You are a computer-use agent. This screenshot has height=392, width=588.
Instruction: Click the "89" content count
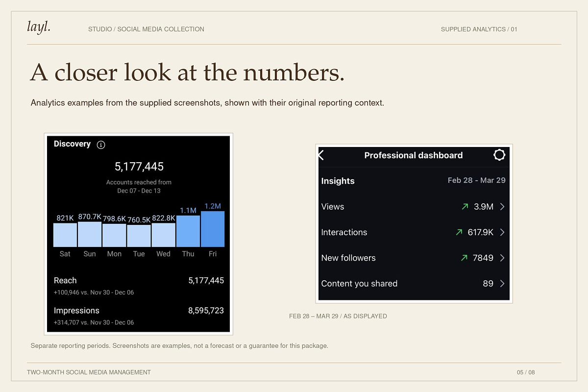tap(488, 283)
